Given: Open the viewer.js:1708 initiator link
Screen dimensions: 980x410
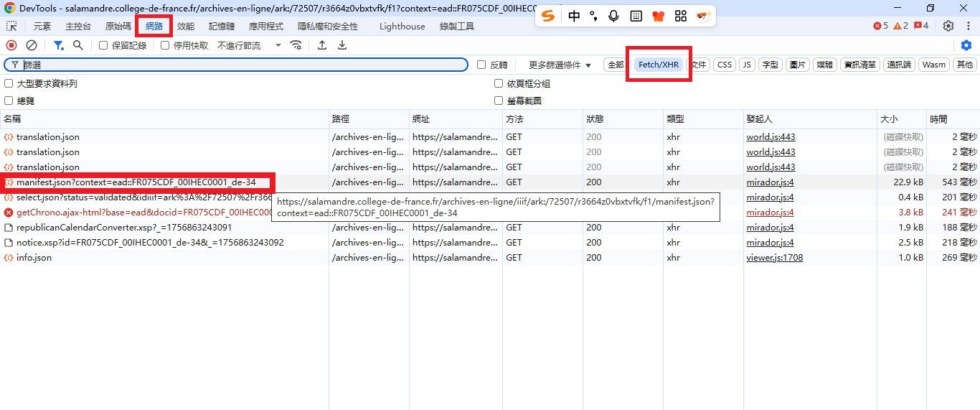Looking at the screenshot, I should [x=774, y=258].
